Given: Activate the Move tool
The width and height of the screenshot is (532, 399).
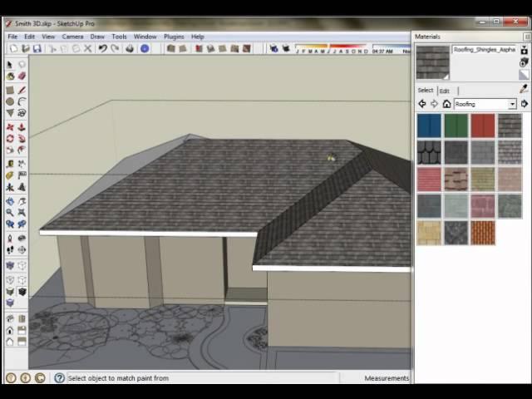Looking at the screenshot, I should (x=10, y=127).
